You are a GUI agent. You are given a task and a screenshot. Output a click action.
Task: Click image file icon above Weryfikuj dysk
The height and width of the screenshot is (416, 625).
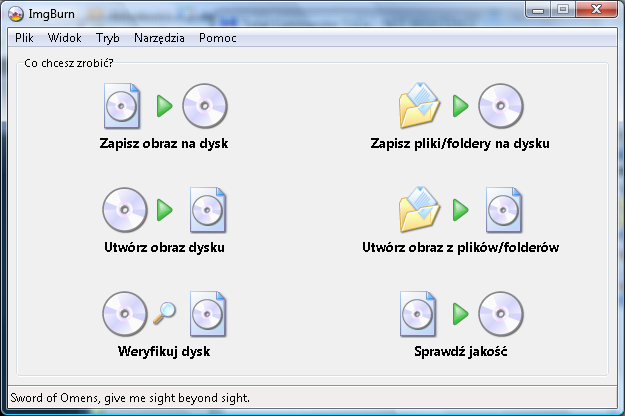208,314
